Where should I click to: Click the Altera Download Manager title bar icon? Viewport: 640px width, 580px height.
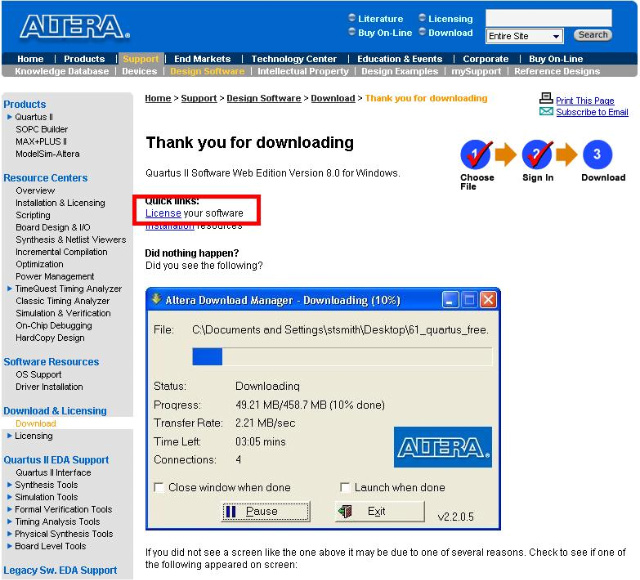[156, 299]
